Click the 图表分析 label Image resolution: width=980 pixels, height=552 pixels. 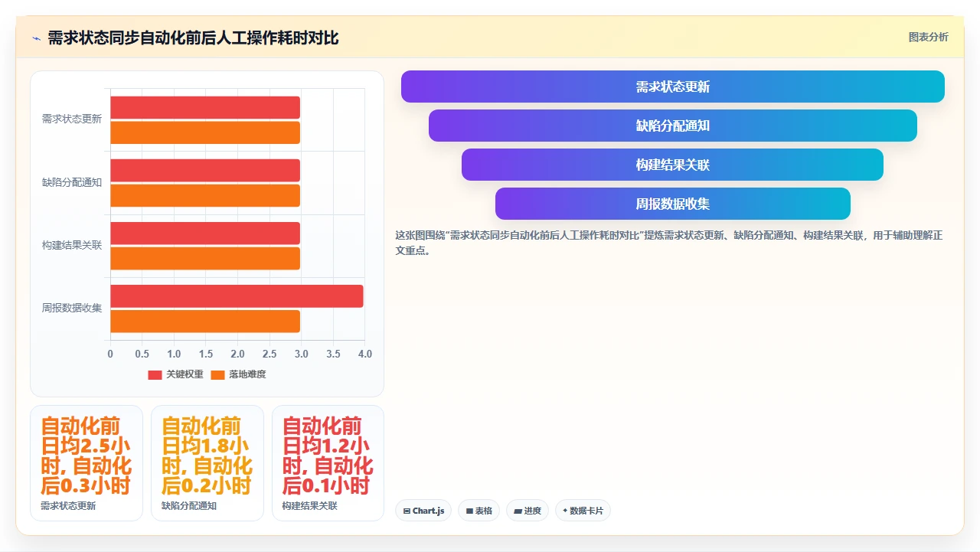928,37
